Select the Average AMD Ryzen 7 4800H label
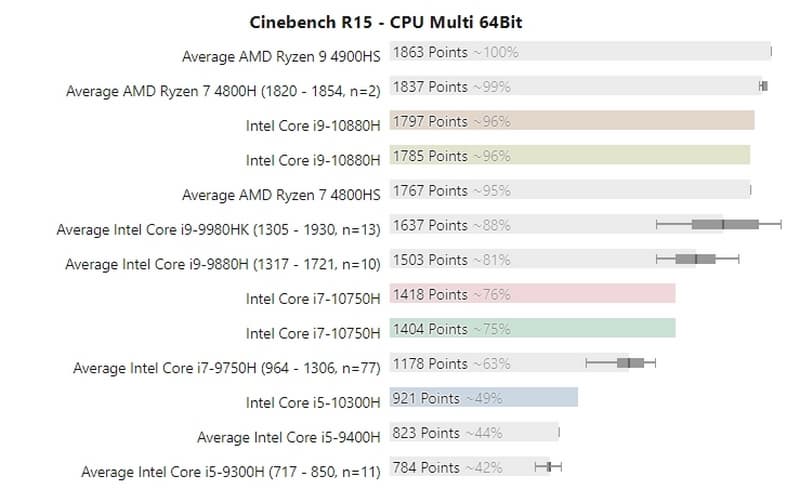 (223, 91)
